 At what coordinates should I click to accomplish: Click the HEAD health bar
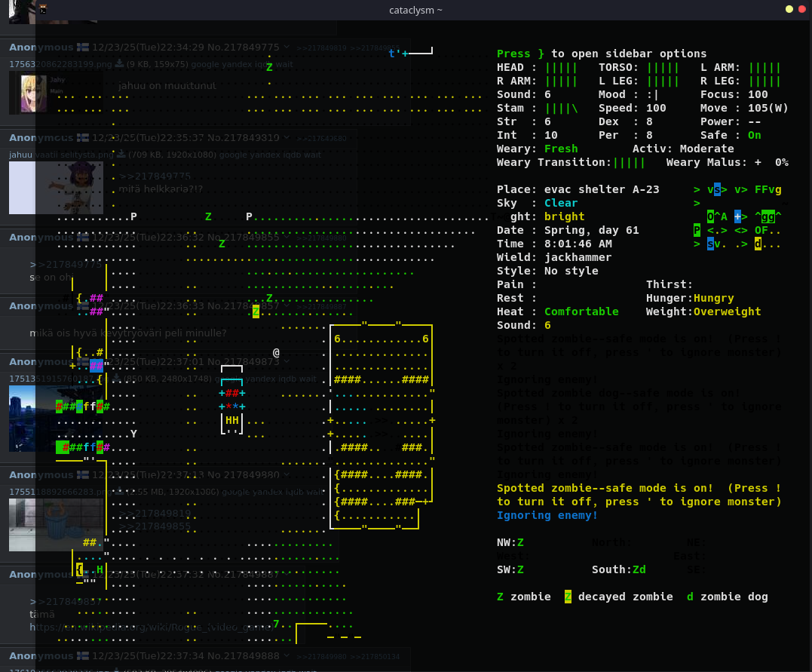click(x=561, y=67)
